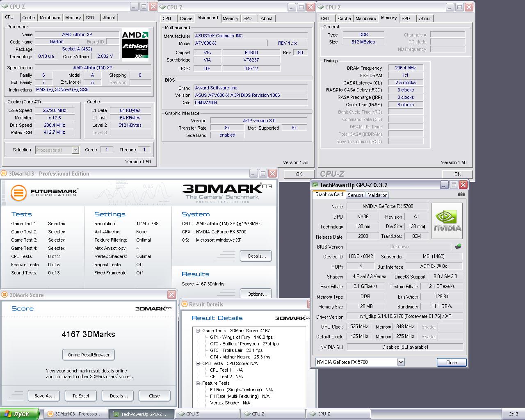The height and width of the screenshot is (420, 525).
Task: Click the Driver Version field in GPU-Z
Action: [x=405, y=317]
